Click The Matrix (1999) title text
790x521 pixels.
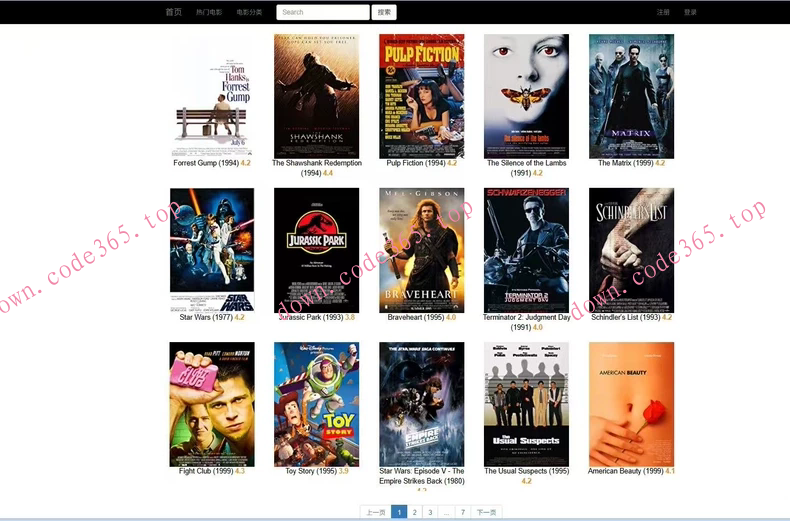[x=626, y=163]
